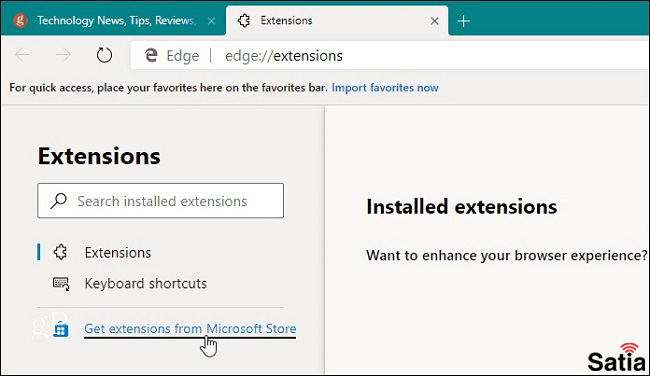This screenshot has width=650, height=376.
Task: Open Get extensions from Microsoft Store link
Action: tap(190, 329)
